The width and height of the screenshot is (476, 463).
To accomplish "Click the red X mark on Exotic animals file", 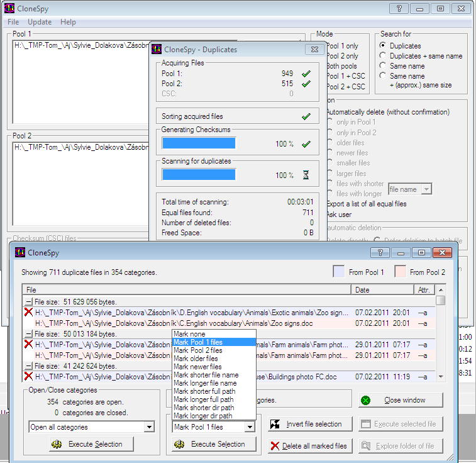I will [28, 313].
